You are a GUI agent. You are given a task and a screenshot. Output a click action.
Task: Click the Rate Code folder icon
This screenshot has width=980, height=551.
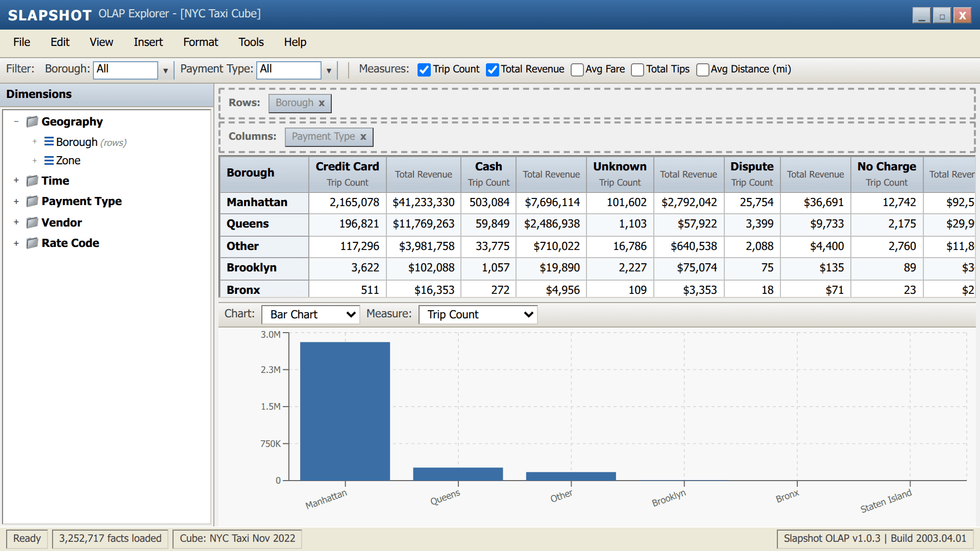[x=32, y=243]
